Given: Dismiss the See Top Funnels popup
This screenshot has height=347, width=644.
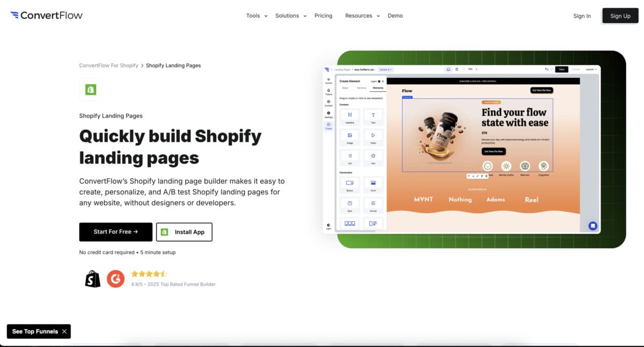Looking at the screenshot, I should [64, 331].
